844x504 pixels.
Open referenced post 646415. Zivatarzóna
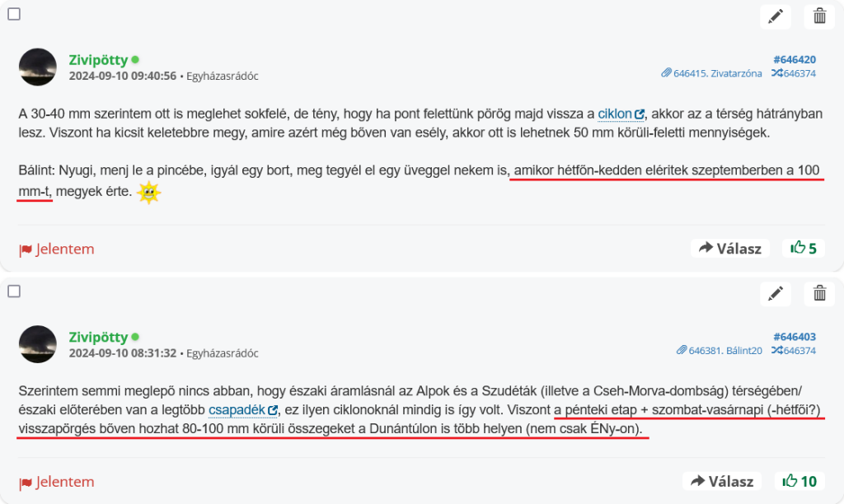[711, 73]
